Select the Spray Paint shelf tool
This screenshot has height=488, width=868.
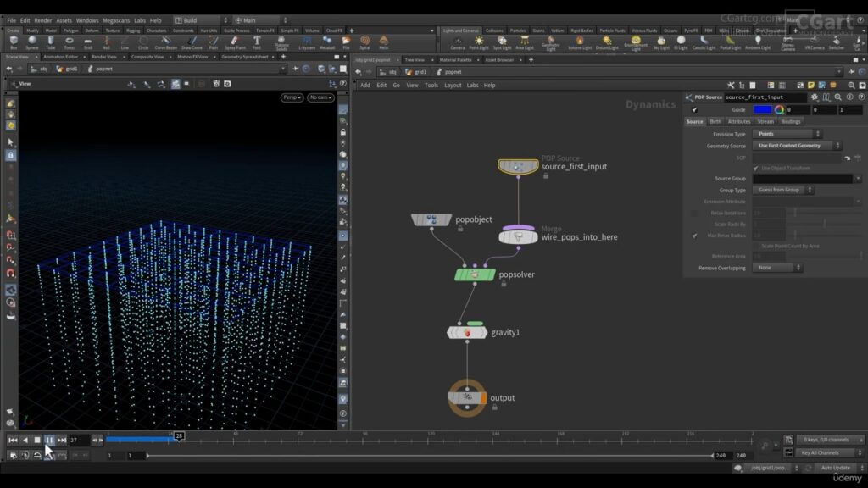235,42
